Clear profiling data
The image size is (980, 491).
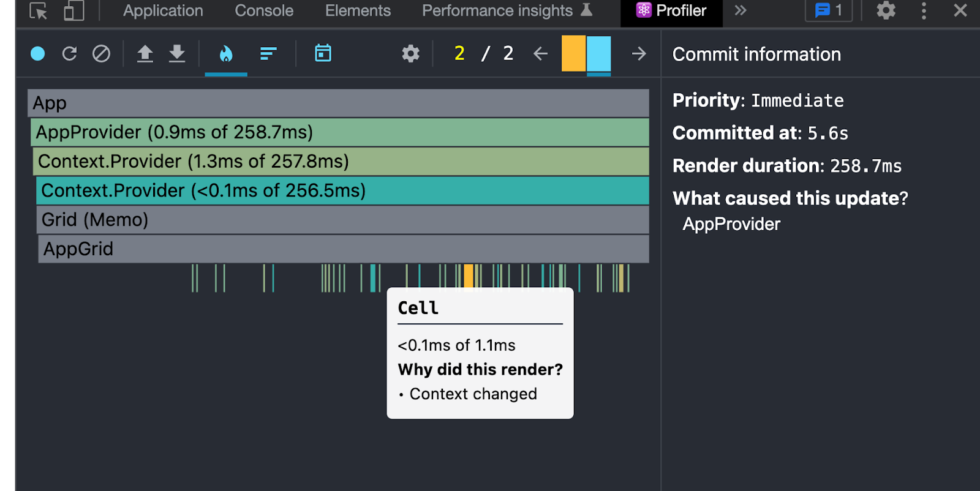pos(101,54)
